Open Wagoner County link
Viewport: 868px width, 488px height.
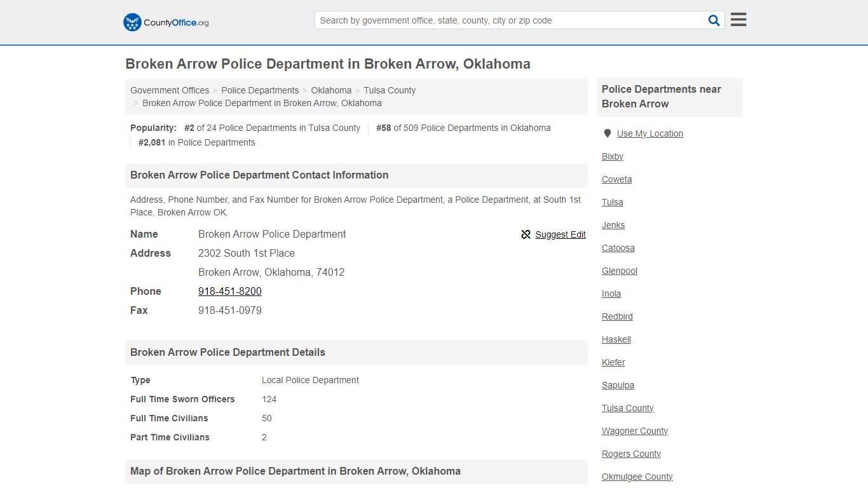tap(635, 431)
